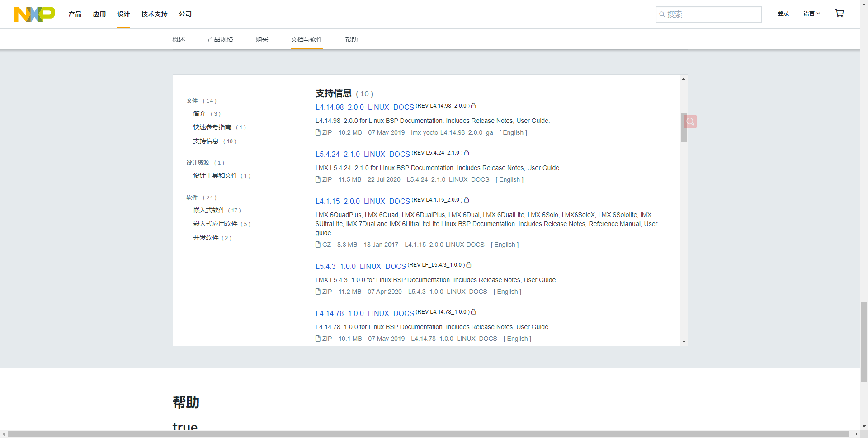The height and width of the screenshot is (438, 868).
Task: Click the NXP logo
Action: [34, 14]
